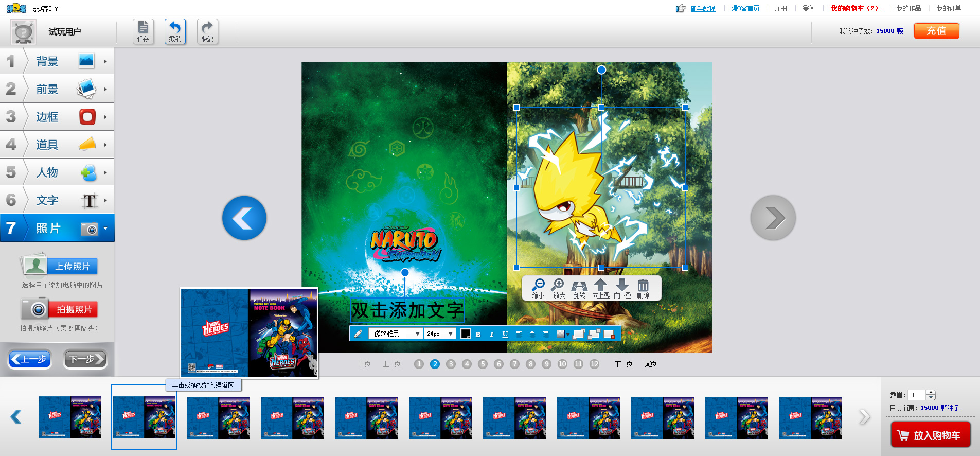Select the last Marvel Heroes template thumbnail
This screenshot has width=980, height=456.
tap(811, 417)
